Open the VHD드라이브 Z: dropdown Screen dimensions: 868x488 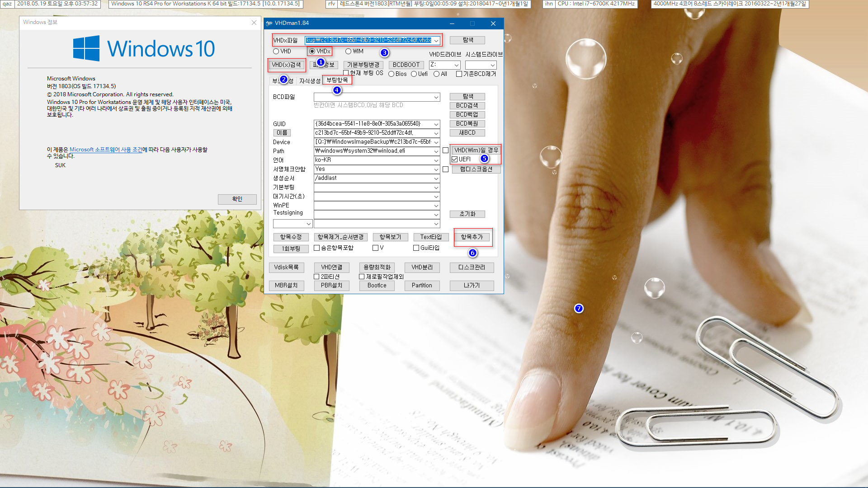pyautogui.click(x=457, y=66)
